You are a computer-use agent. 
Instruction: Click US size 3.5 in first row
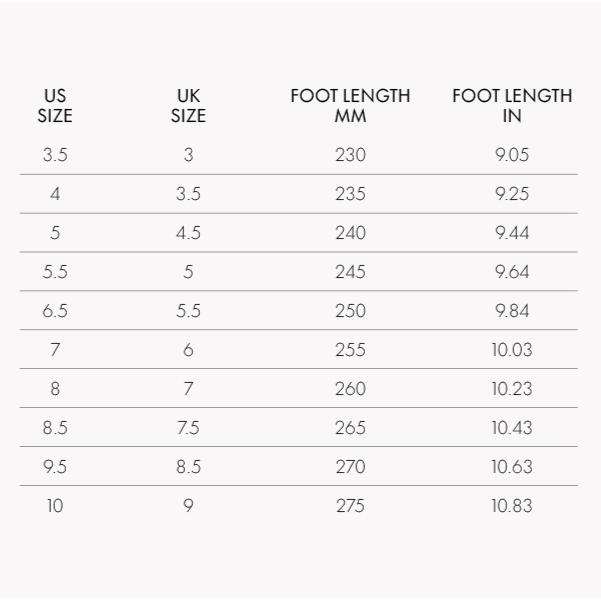tap(55, 155)
